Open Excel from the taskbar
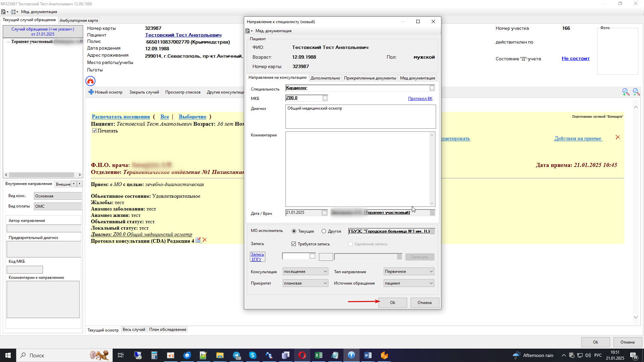Viewport: 644px width, 362px height. tap(318, 355)
